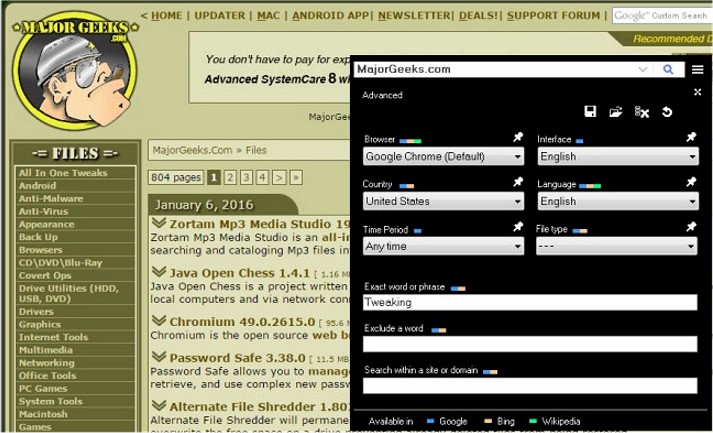The image size is (713, 433).
Task: Toggle the pin next to Time Period
Action: 518,227
